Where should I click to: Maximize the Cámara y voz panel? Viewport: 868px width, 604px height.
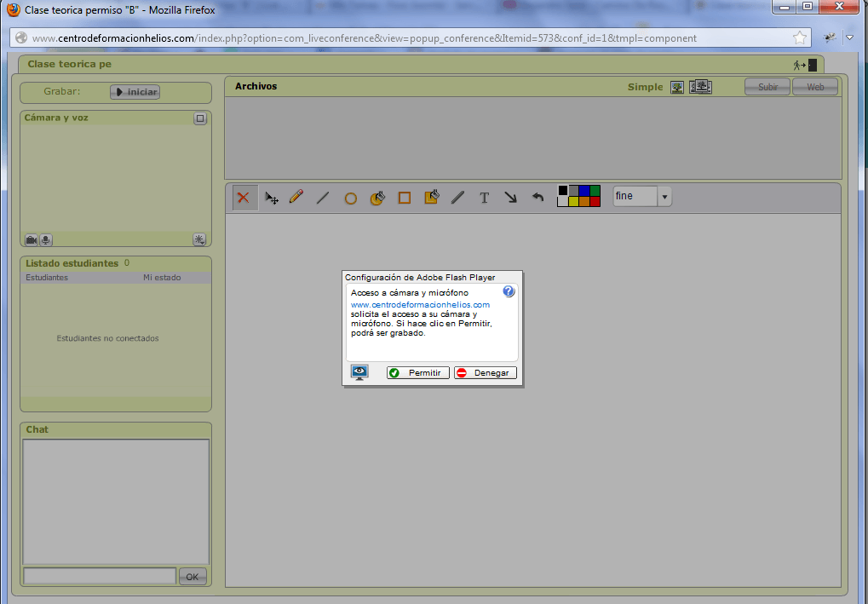tap(200, 118)
